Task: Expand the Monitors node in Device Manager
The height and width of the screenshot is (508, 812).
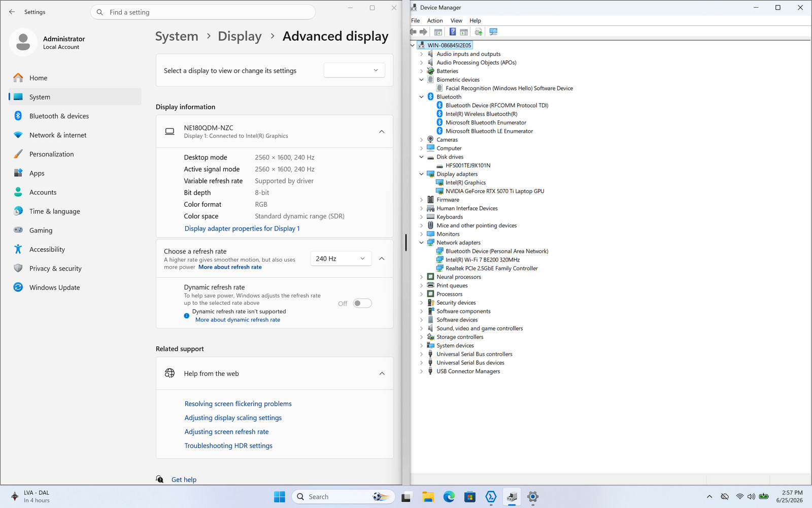Action: (x=421, y=234)
